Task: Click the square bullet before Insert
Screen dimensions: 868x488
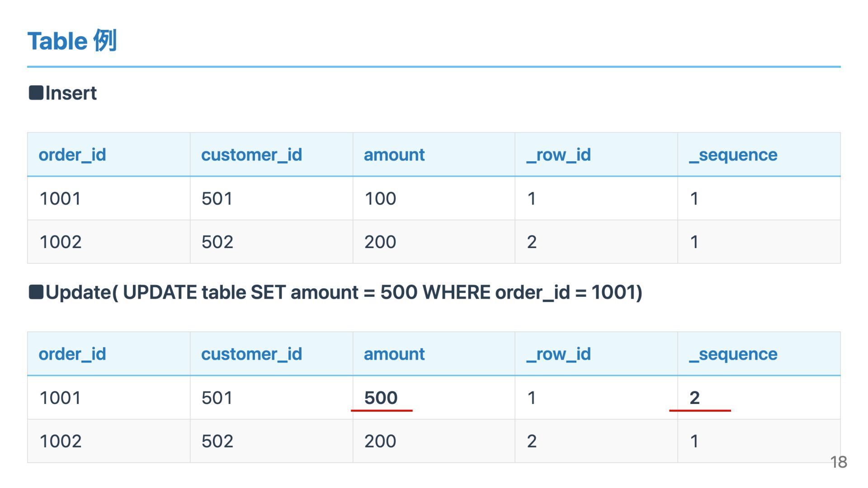Action: pos(36,93)
